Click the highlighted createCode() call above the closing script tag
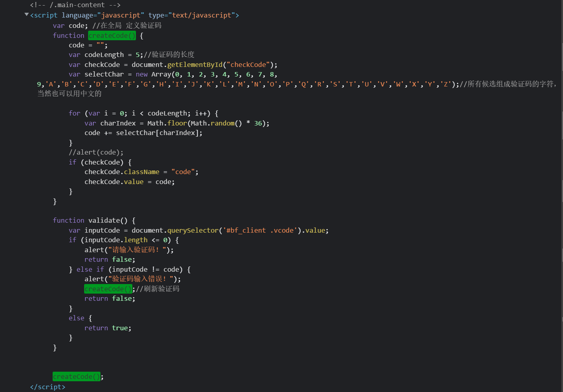The width and height of the screenshot is (563, 392). click(x=76, y=376)
